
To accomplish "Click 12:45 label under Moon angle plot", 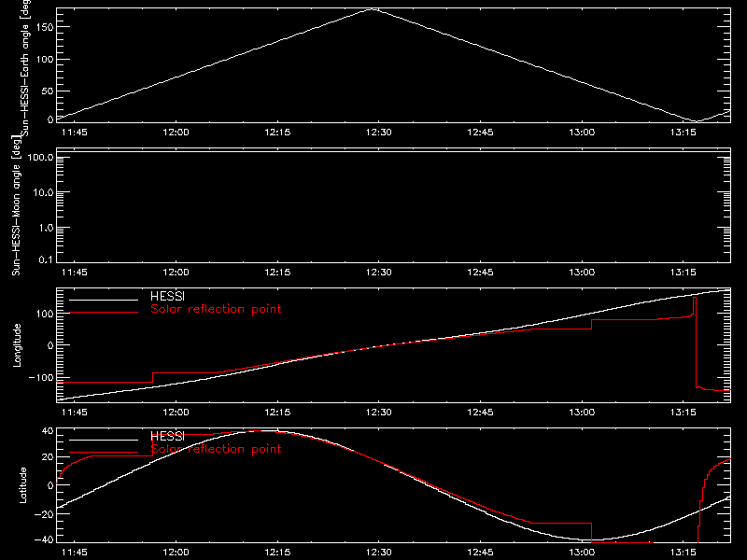I will coord(480,273).
